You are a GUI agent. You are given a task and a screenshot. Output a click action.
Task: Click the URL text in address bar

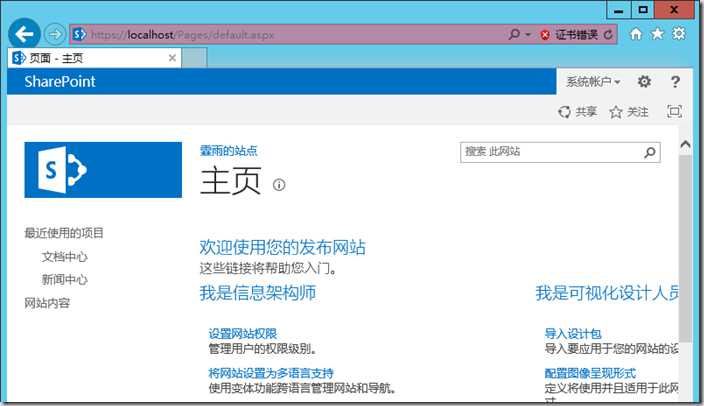pyautogui.click(x=182, y=35)
